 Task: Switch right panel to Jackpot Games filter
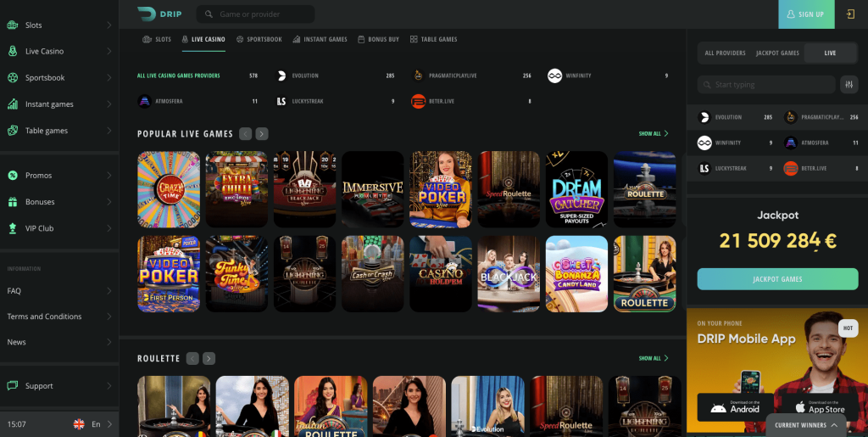point(777,53)
